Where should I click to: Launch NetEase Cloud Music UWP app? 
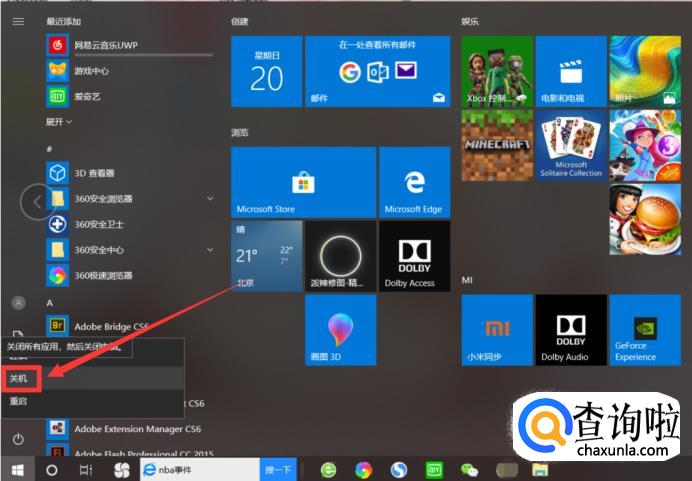tap(130, 45)
